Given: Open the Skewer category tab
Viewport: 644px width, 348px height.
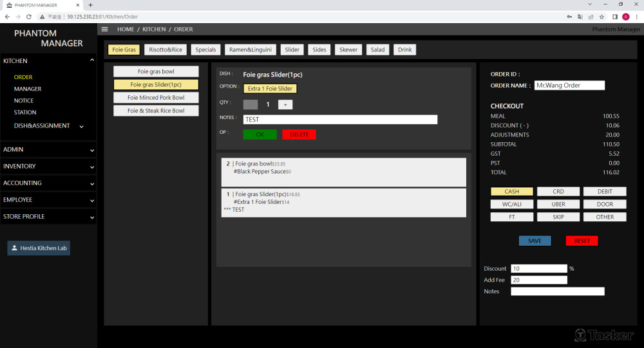Looking at the screenshot, I should pos(348,50).
